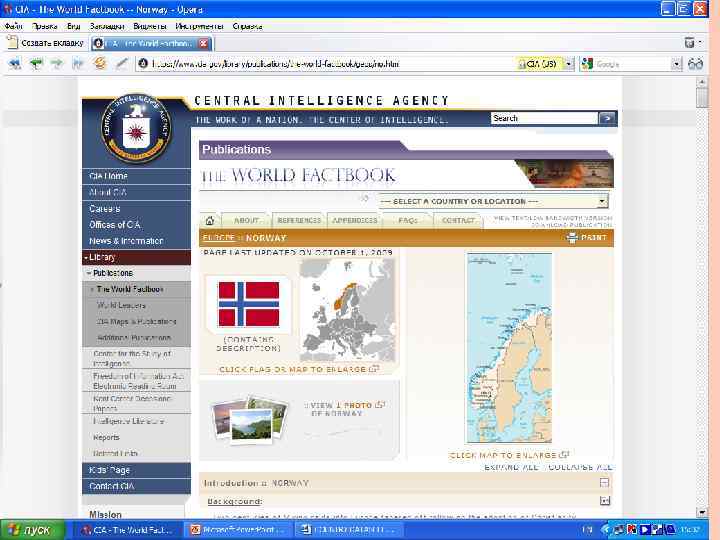The width and height of the screenshot is (720, 540).
Task: Close the World Factbook browser tab
Action: pos(203,44)
